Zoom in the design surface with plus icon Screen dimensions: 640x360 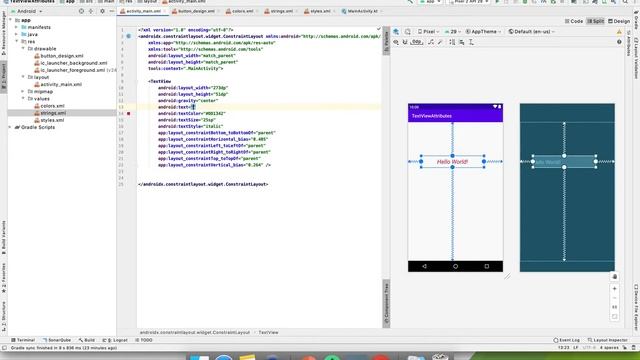[x=615, y=289]
